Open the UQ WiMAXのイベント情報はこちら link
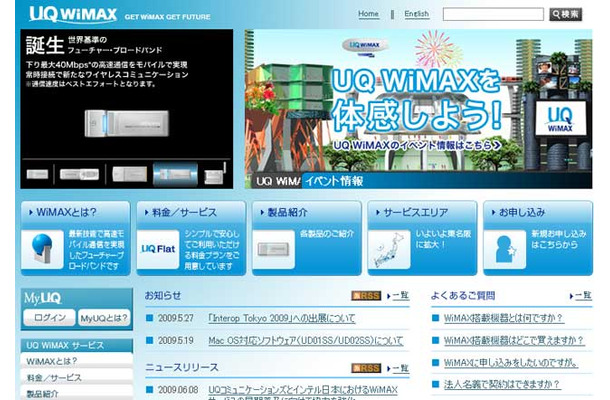This screenshot has width=610, height=400. tap(417, 146)
